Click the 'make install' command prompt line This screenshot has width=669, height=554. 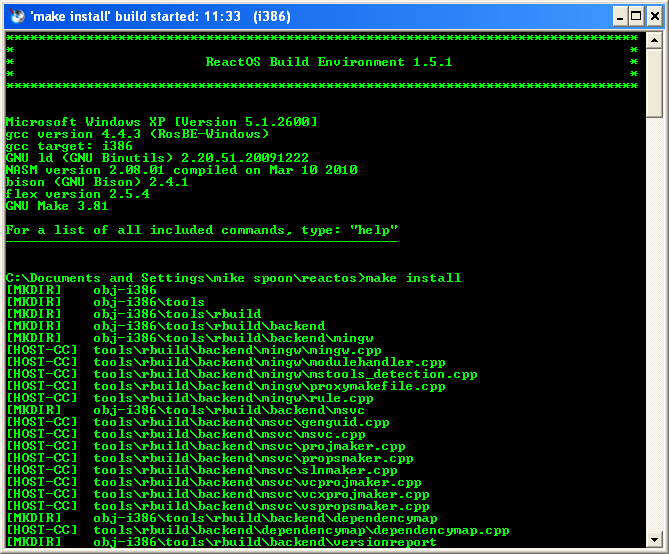[233, 278]
